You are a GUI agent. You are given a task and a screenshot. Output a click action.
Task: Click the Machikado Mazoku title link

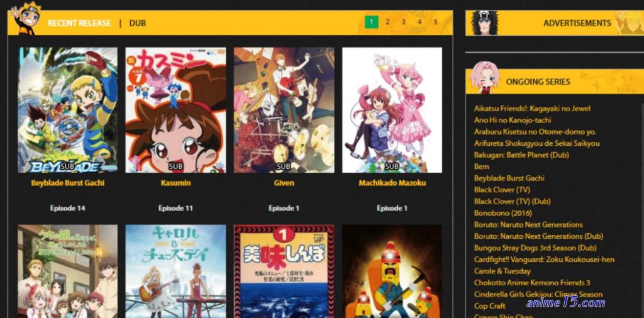point(392,183)
